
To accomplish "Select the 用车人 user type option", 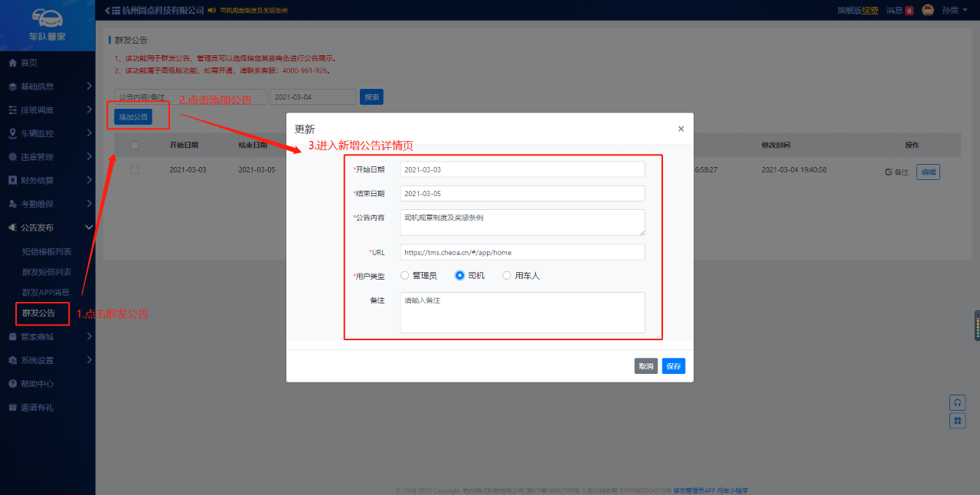I will (x=507, y=276).
